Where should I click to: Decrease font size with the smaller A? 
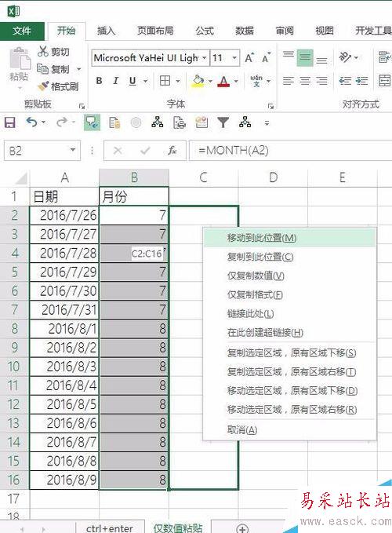(x=267, y=58)
